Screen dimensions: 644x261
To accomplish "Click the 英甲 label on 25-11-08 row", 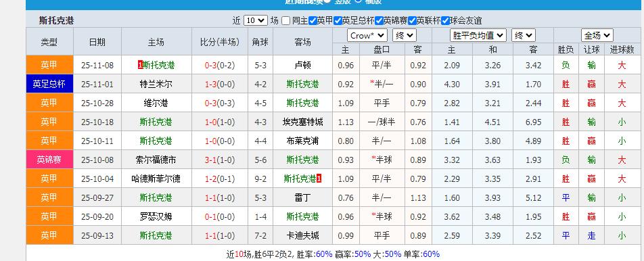I will tap(49, 65).
